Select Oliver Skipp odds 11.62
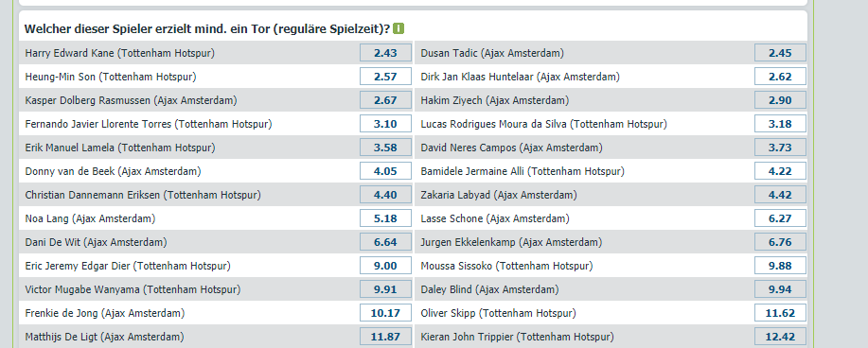Viewport: 868px width, 348px height. 780,313
